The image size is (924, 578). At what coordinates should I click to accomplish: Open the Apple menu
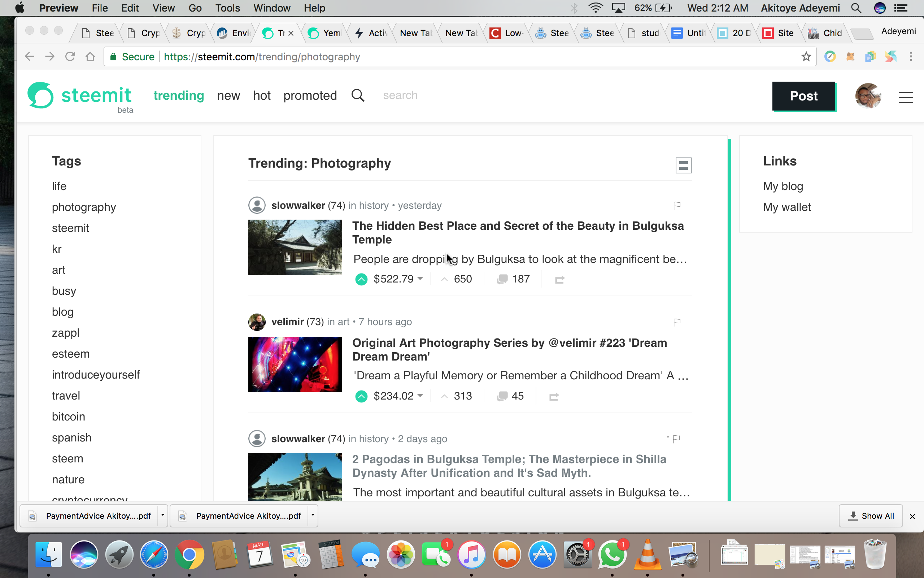(19, 8)
